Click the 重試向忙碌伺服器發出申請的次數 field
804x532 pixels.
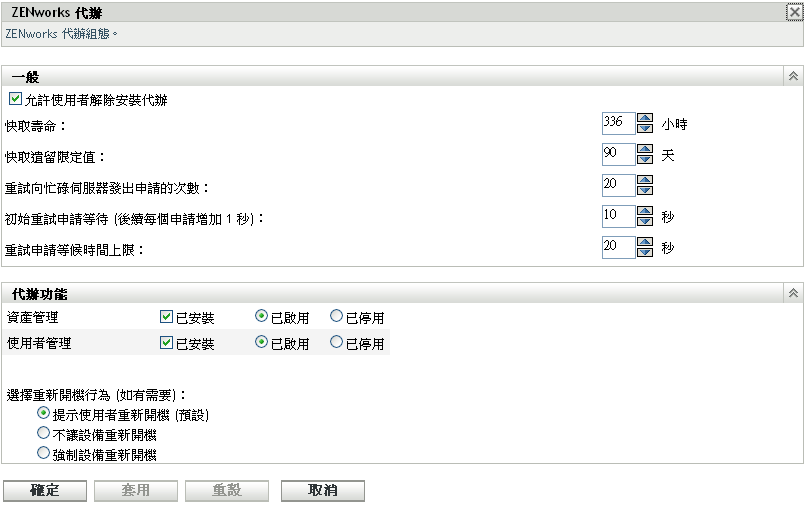[x=618, y=186]
